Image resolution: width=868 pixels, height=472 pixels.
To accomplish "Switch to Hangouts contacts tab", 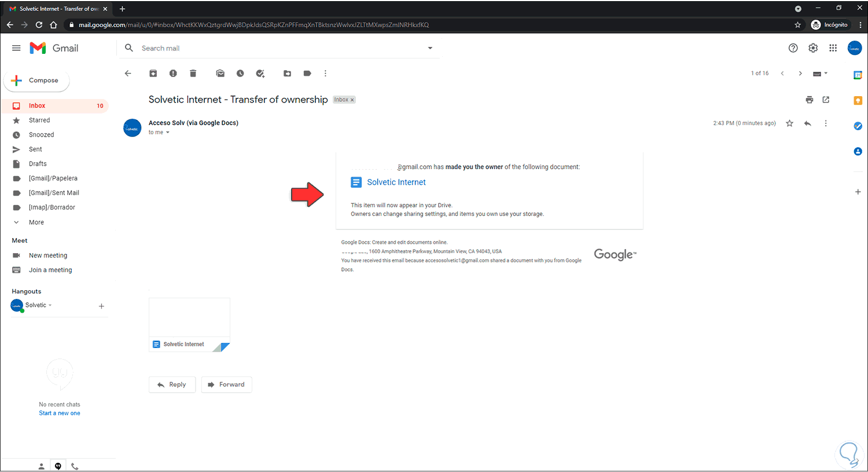I will (41, 466).
